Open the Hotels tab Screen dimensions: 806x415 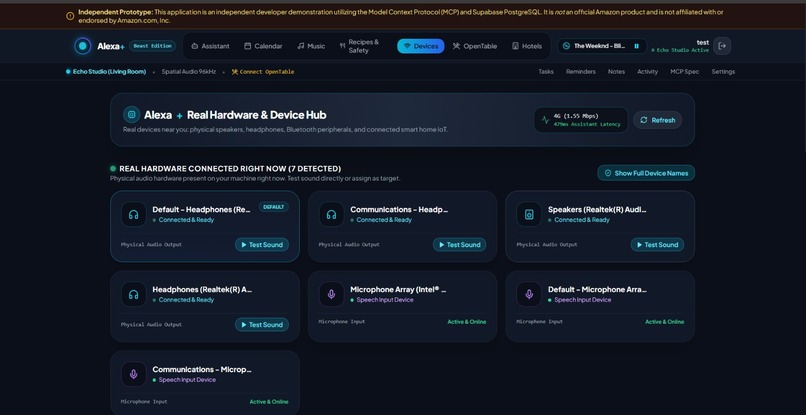coord(527,46)
